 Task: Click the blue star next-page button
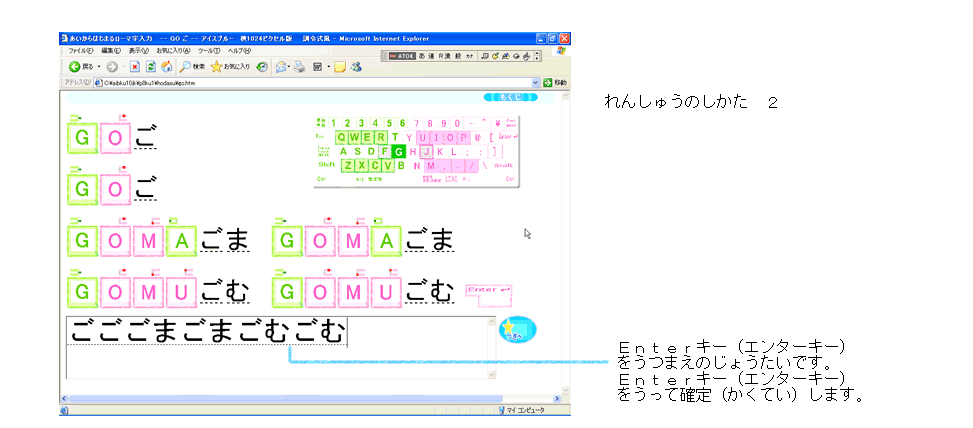(x=517, y=329)
